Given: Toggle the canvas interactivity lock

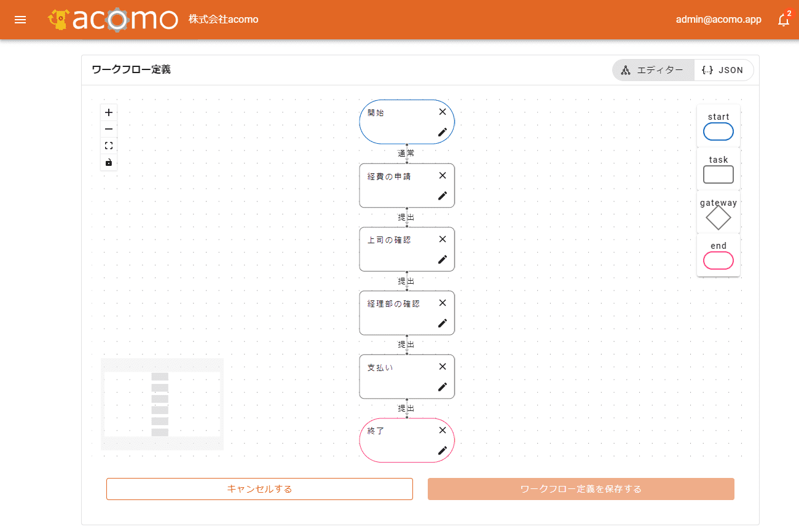Looking at the screenshot, I should pyautogui.click(x=109, y=162).
